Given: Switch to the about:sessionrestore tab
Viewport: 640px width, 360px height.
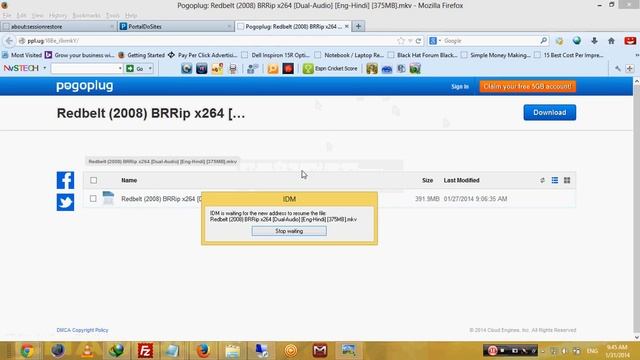Looking at the screenshot, I should tap(58, 27).
